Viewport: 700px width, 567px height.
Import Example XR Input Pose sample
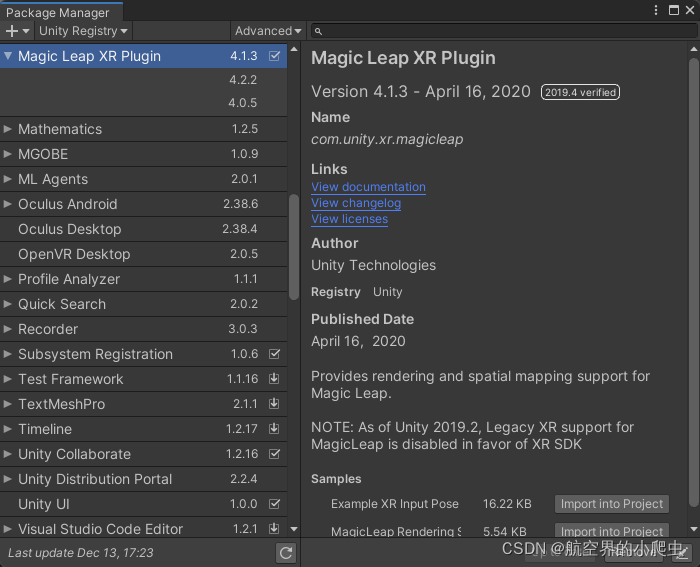[612, 504]
